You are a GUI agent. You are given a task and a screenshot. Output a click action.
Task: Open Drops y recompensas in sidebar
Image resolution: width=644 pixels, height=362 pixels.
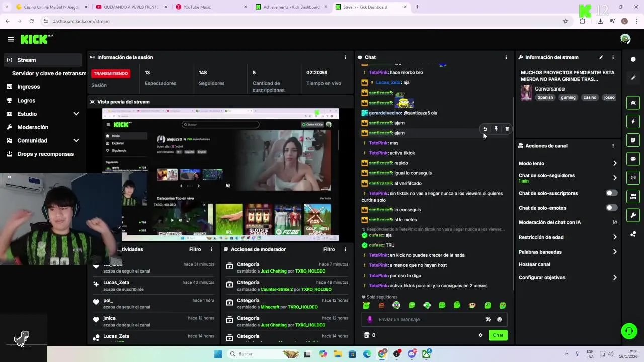point(43,154)
